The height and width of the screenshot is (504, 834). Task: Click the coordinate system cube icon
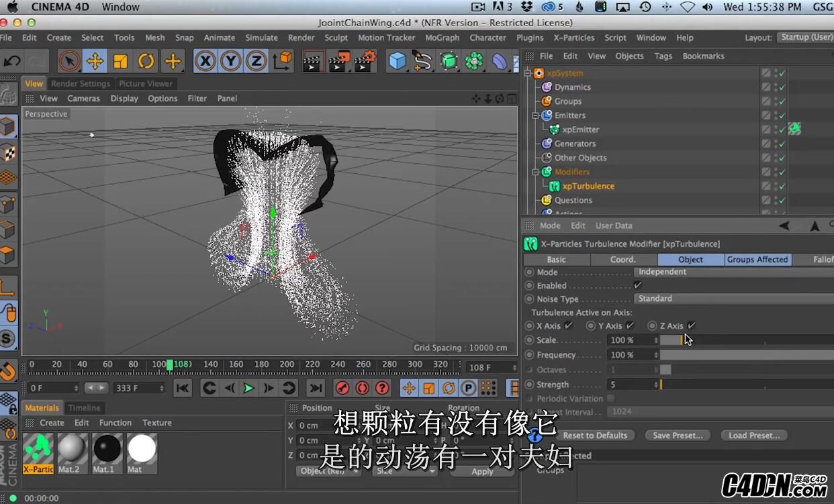283,61
